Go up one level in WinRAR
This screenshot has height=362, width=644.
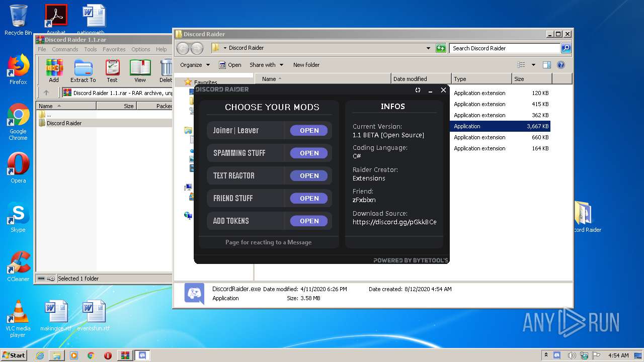click(46, 93)
